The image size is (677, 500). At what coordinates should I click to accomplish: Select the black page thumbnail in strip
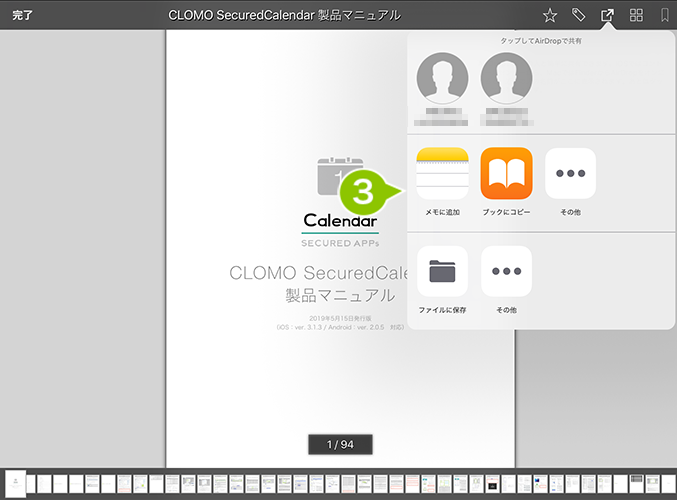[x=493, y=484]
